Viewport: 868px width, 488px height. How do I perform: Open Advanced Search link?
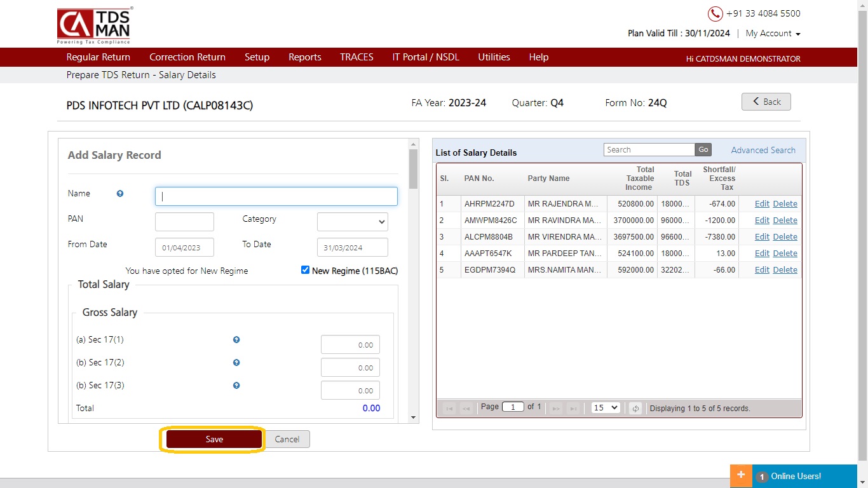(763, 150)
